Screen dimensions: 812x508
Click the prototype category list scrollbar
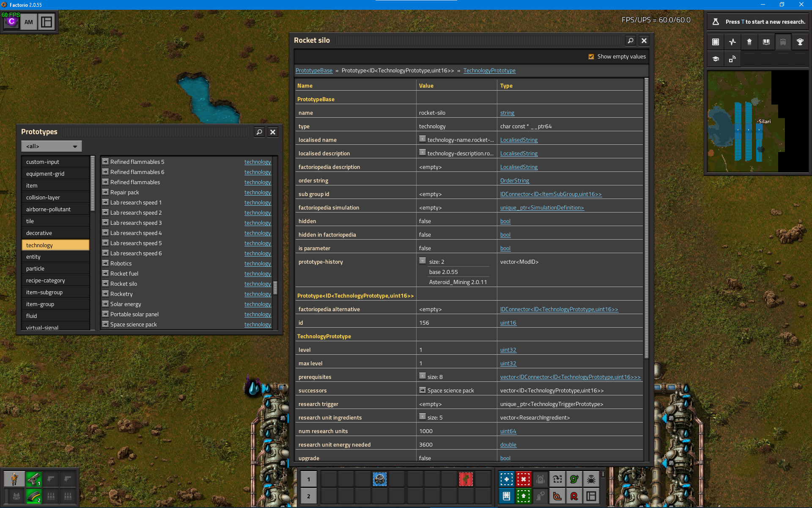(93, 183)
